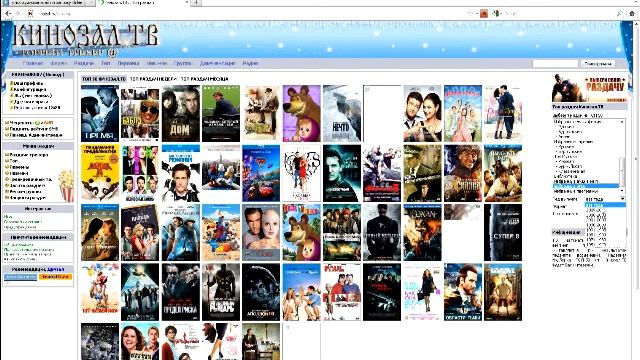Open 'ЛС (нет новых)' in left user menu
Viewport: 640px width, 360px height.
(x=33, y=96)
